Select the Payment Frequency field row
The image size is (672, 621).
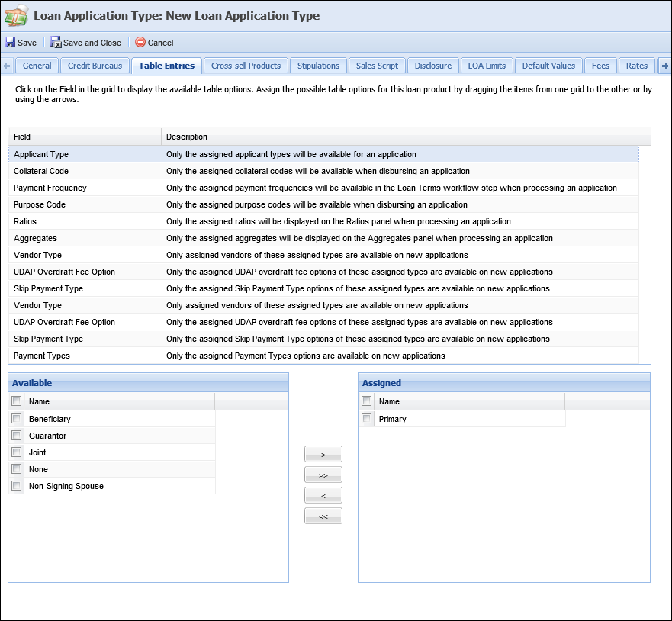point(323,188)
